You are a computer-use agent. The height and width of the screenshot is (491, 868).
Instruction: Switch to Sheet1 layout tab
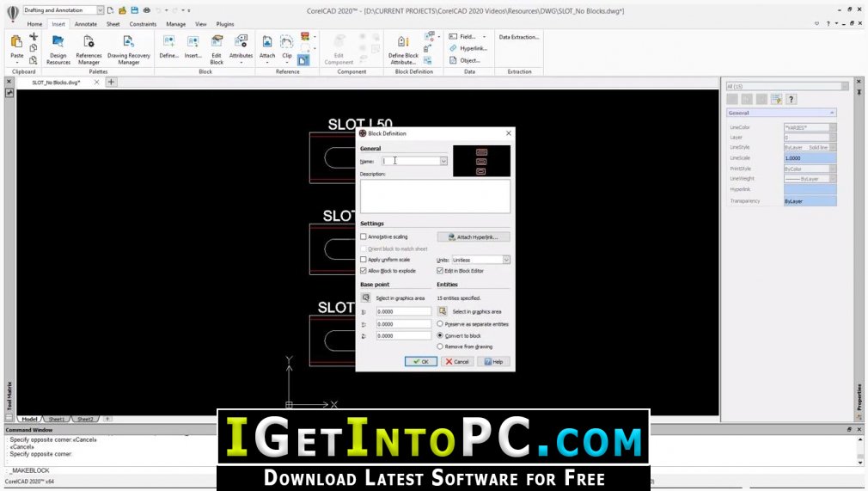[x=57, y=419]
